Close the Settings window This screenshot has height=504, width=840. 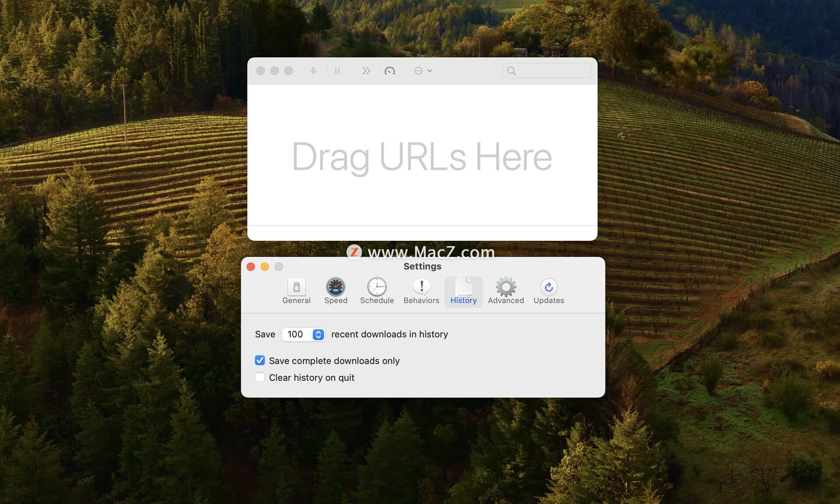tap(251, 267)
